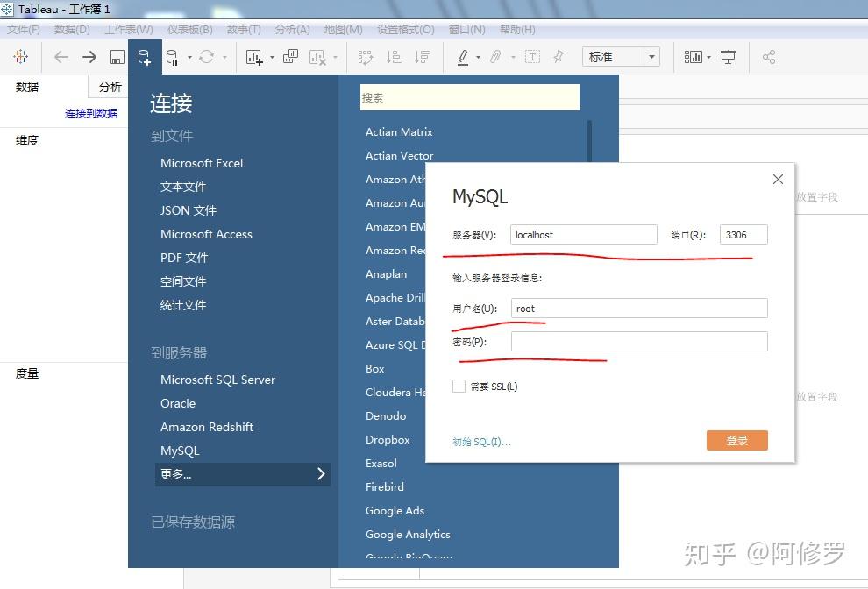The width and height of the screenshot is (868, 589).
Task: Open the 数据(D) menu
Action: pos(74,29)
